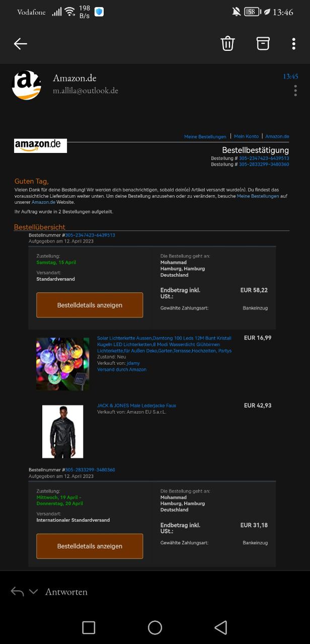Tap the Antworten reply text
This screenshot has height=644, width=310.
coord(66,592)
